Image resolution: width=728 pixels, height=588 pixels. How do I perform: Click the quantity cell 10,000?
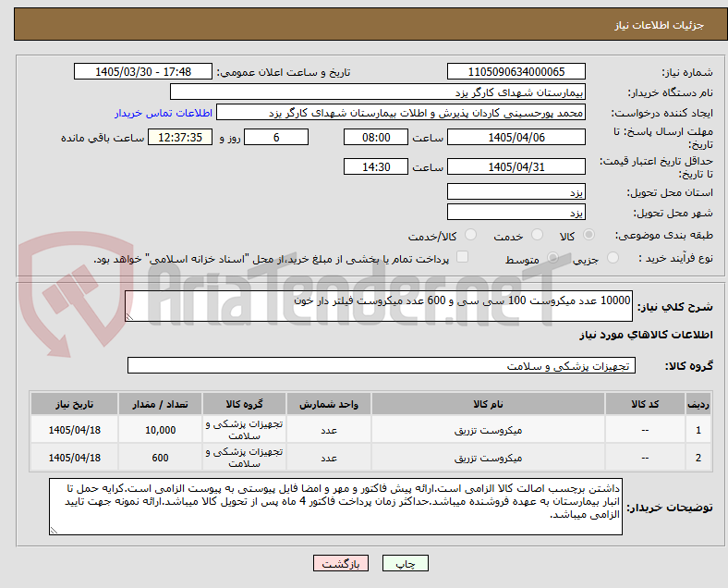click(160, 430)
